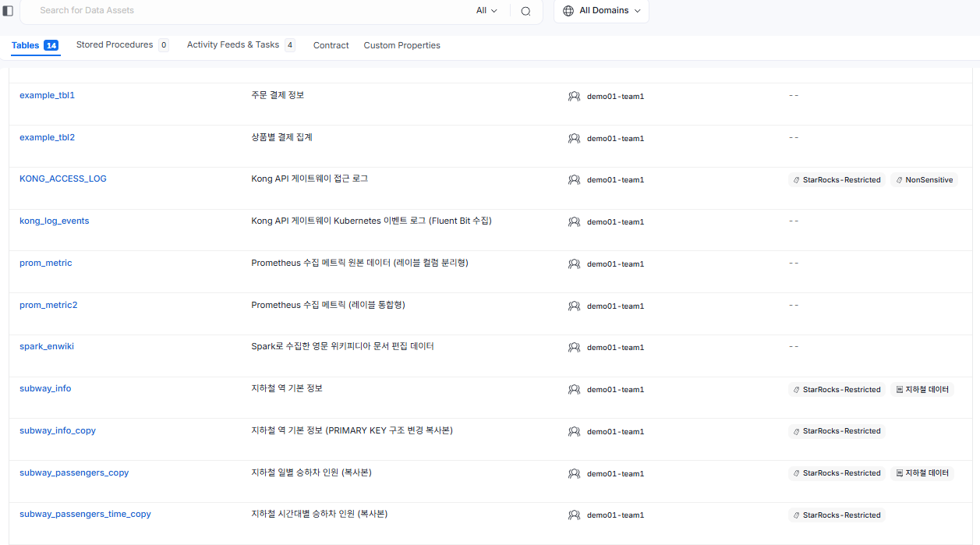Viewport: 980px width, 545px height.
Task: Click glossary icon on subway_info 지하철 데이터 tag
Action: point(899,390)
